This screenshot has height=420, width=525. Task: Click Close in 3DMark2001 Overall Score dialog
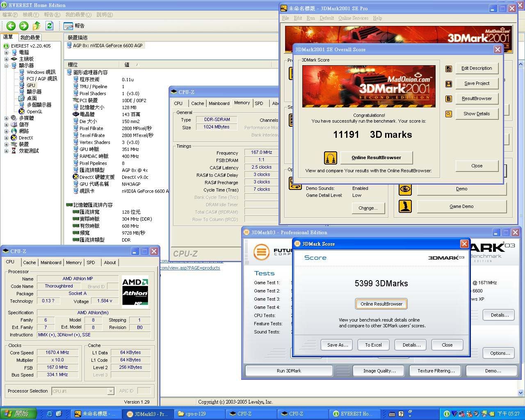tap(477, 166)
